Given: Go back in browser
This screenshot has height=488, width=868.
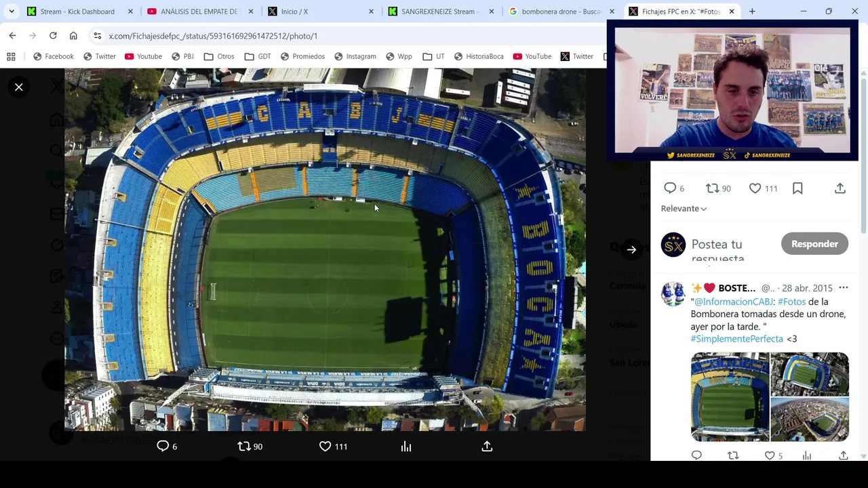Looking at the screenshot, I should (13, 35).
